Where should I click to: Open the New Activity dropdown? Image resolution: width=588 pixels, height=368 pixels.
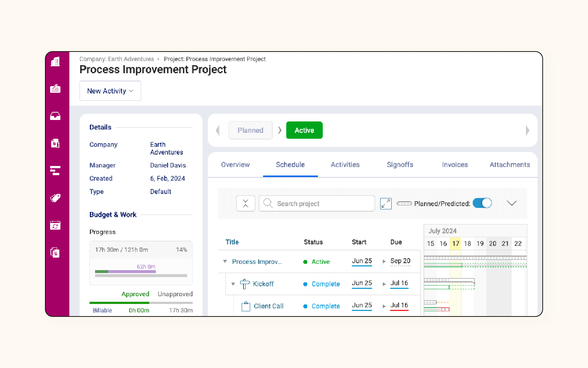click(110, 91)
